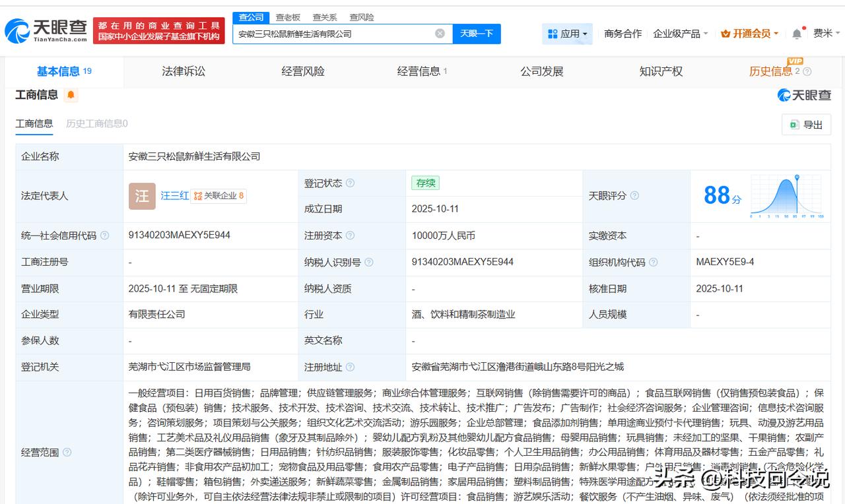845x504 pixels.
Task: Click help icon next to 注册地址
Action: pyautogui.click(x=350, y=367)
